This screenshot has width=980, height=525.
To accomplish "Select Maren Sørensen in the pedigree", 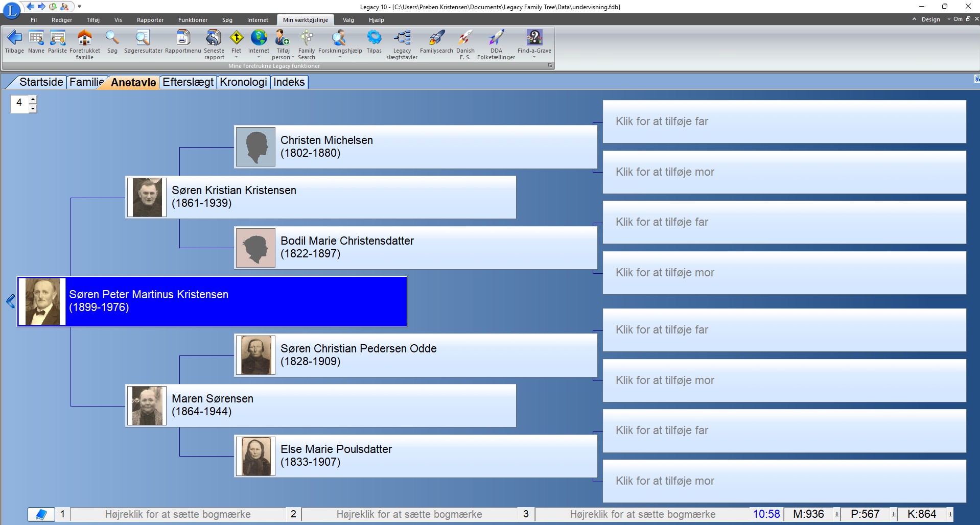I will point(320,405).
